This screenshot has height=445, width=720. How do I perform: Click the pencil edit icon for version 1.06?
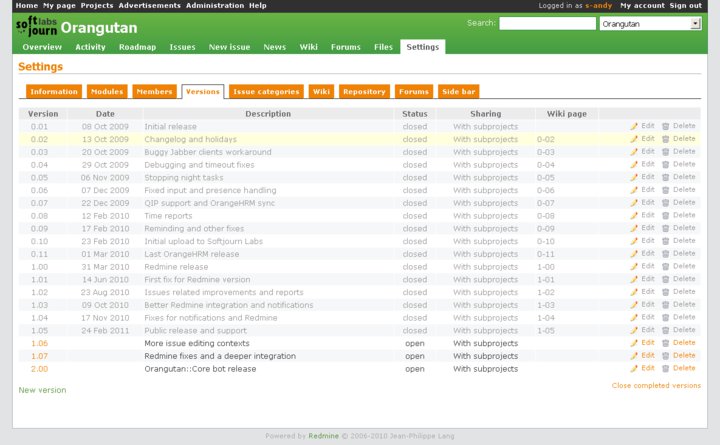tap(634, 343)
